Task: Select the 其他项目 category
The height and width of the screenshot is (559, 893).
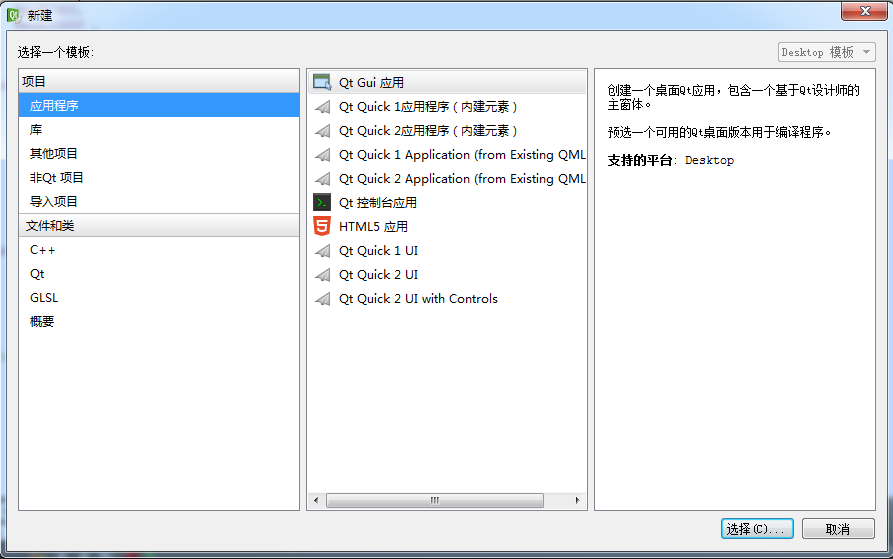Action: point(159,154)
